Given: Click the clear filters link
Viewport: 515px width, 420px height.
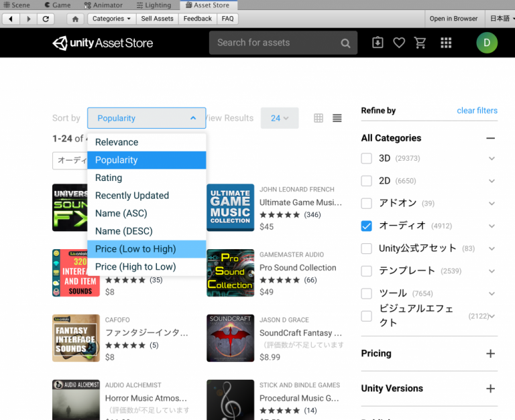Looking at the screenshot, I should coord(477,111).
